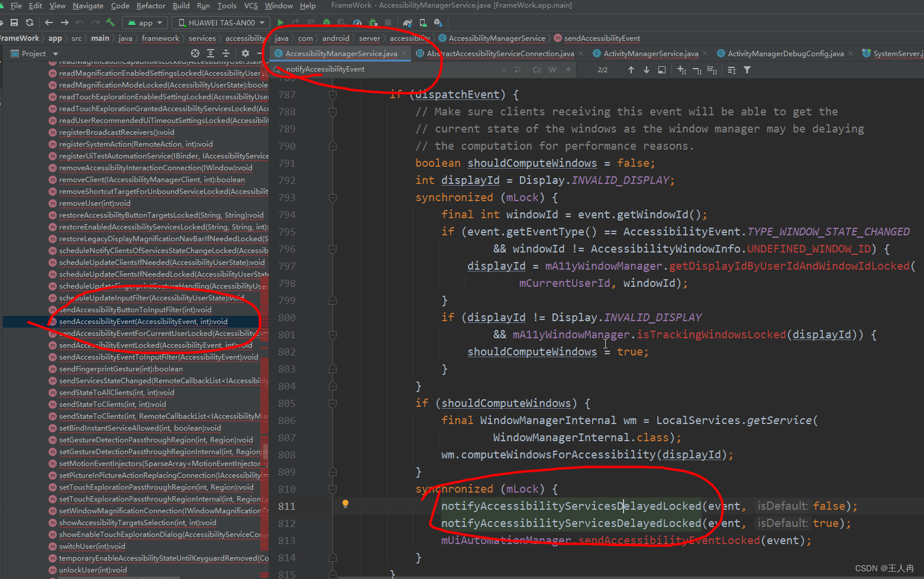This screenshot has height=579, width=924.
Task: Open the File menu
Action: pyautogui.click(x=16, y=5)
